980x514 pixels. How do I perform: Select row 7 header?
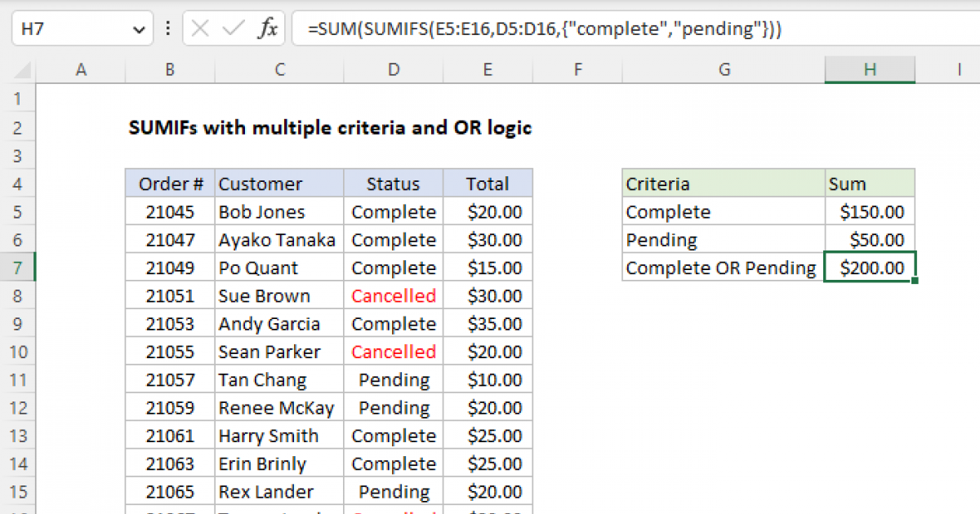coord(18,268)
